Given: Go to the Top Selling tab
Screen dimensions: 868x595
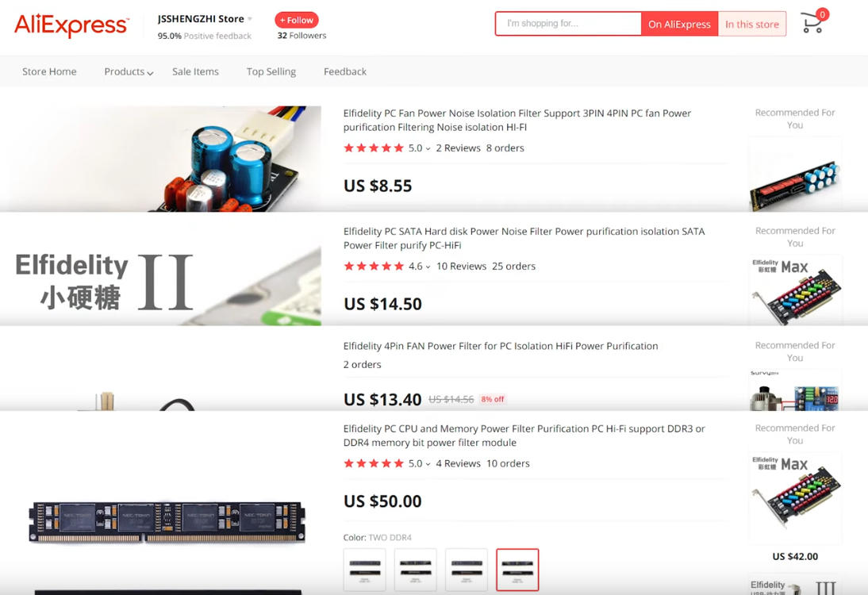Looking at the screenshot, I should (271, 71).
